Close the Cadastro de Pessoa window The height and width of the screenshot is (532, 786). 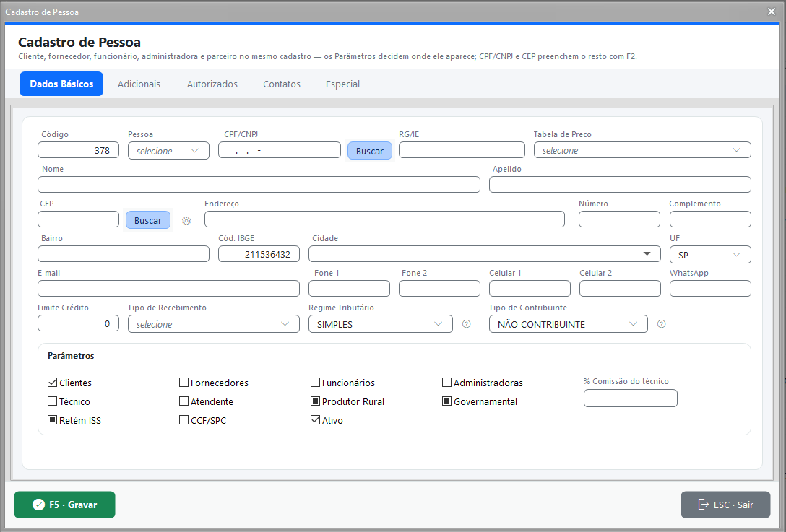point(772,12)
